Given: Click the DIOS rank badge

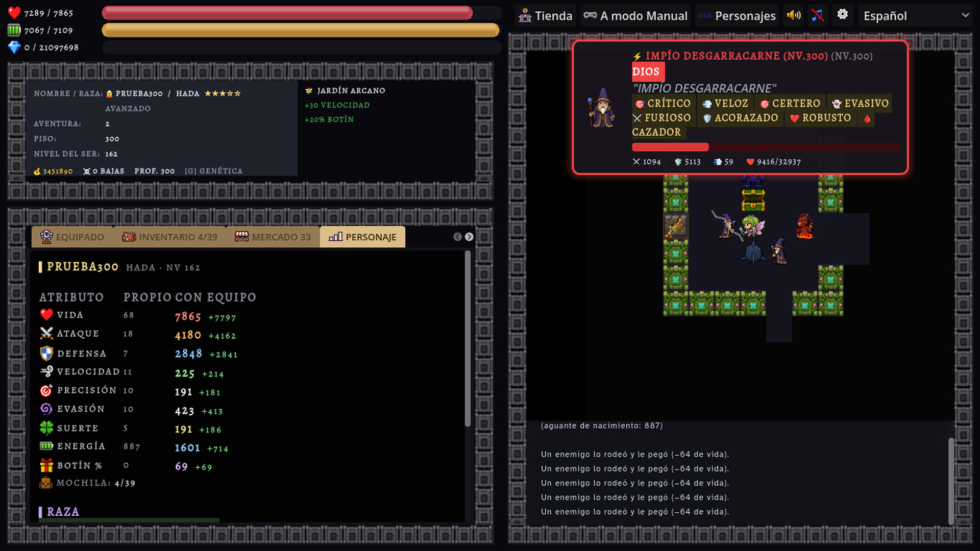Looking at the screenshot, I should 648,72.
